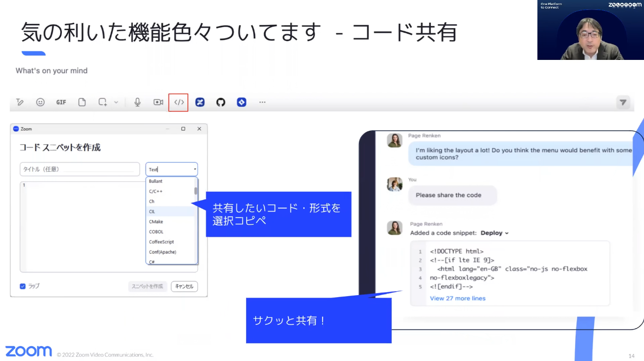Click the What's on your mind message field
644x361 pixels.
click(x=52, y=71)
